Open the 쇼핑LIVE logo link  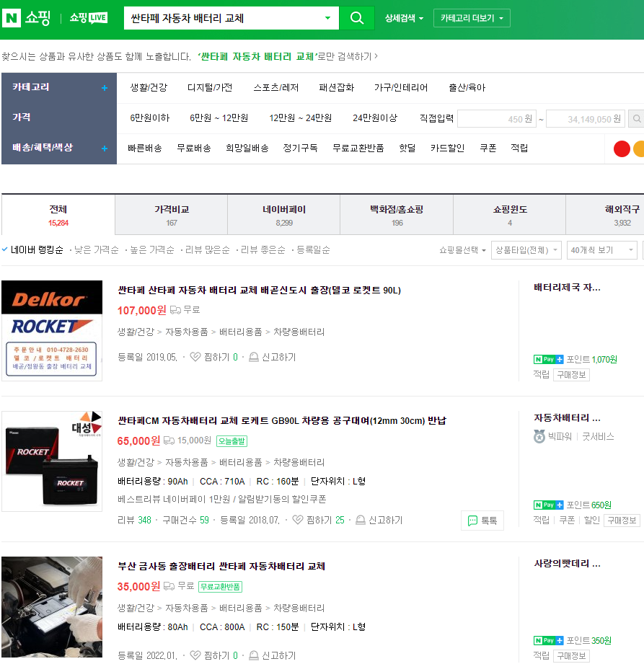pyautogui.click(x=89, y=18)
